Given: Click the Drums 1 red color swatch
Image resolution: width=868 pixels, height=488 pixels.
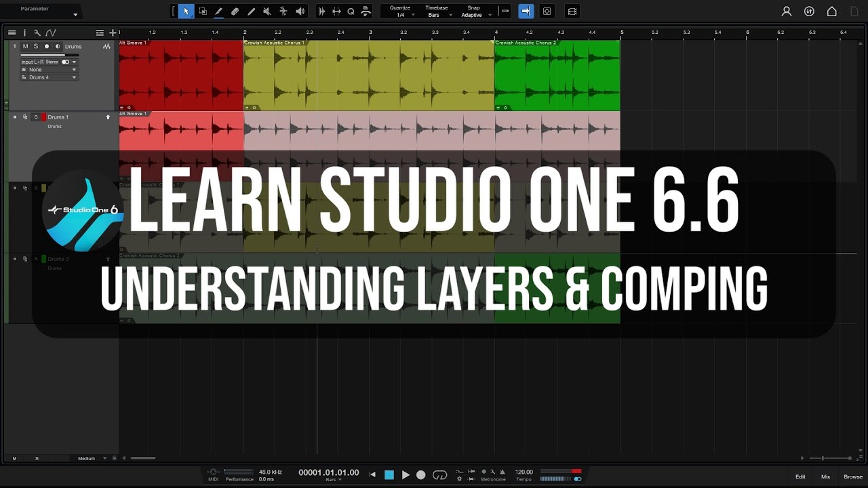Looking at the screenshot, I should click(x=44, y=117).
